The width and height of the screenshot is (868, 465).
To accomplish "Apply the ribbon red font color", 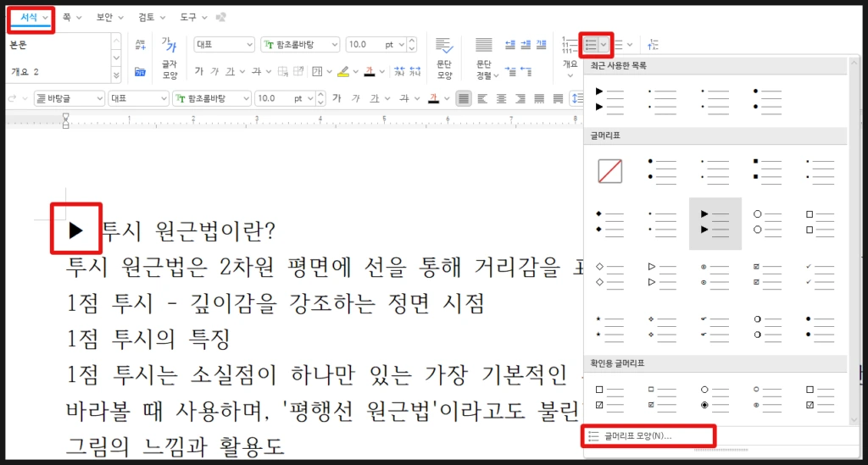I will [x=370, y=71].
